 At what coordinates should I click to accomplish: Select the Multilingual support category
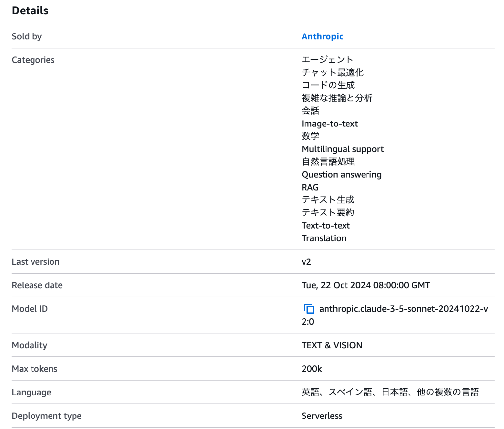[343, 149]
